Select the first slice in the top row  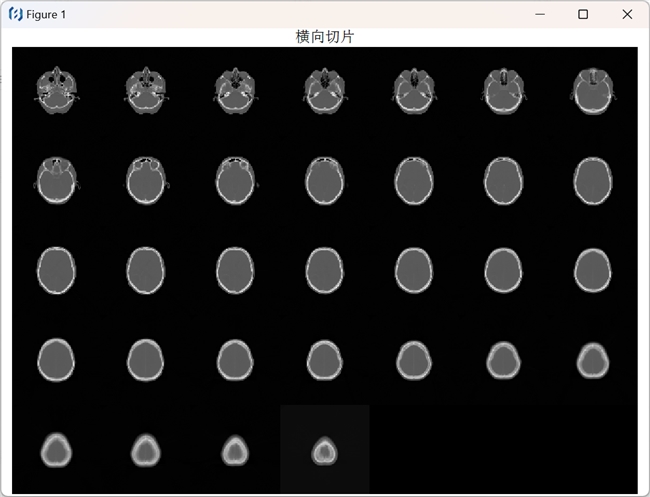pyautogui.click(x=57, y=90)
